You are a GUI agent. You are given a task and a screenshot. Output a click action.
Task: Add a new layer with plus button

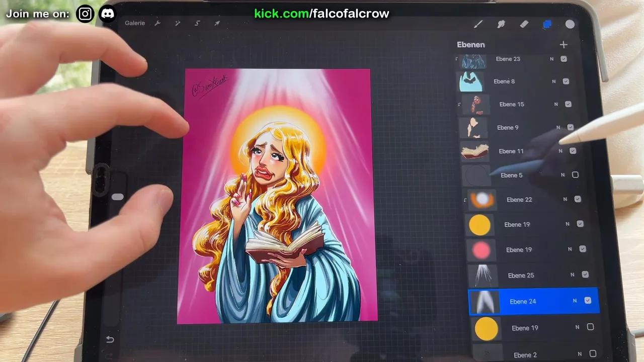click(563, 45)
